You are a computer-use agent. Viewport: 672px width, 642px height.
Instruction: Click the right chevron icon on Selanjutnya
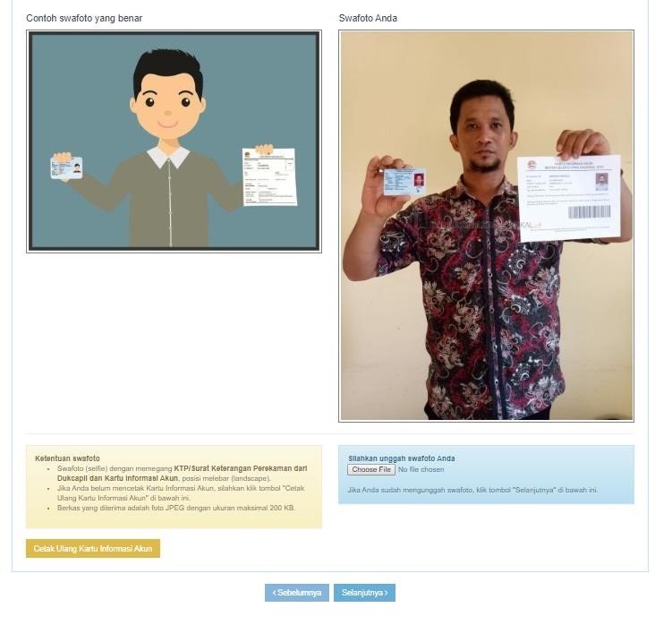[x=386, y=593]
